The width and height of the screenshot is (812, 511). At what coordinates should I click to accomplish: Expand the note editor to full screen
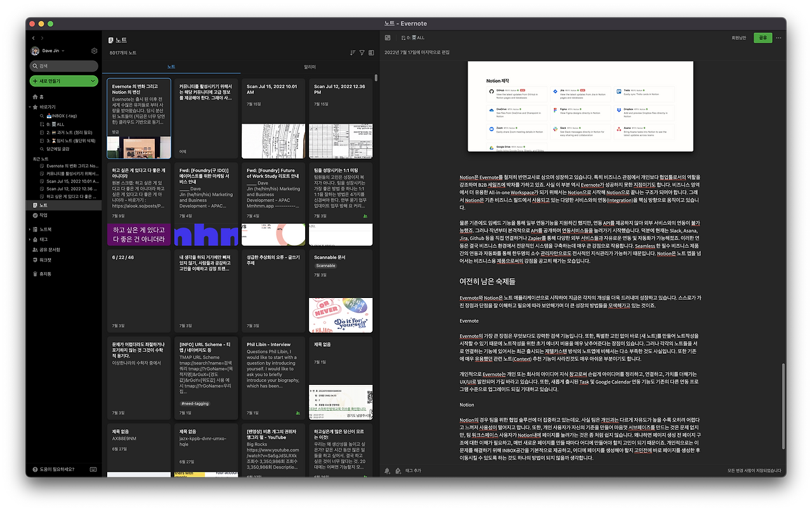point(388,38)
